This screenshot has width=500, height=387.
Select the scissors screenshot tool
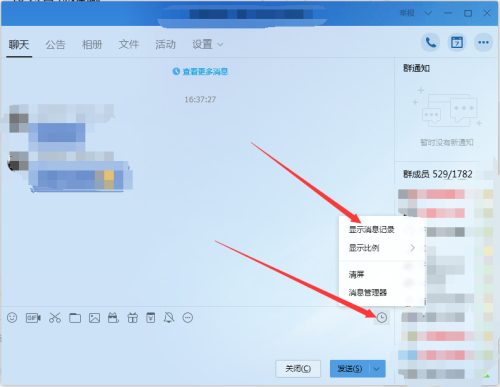pos(55,318)
